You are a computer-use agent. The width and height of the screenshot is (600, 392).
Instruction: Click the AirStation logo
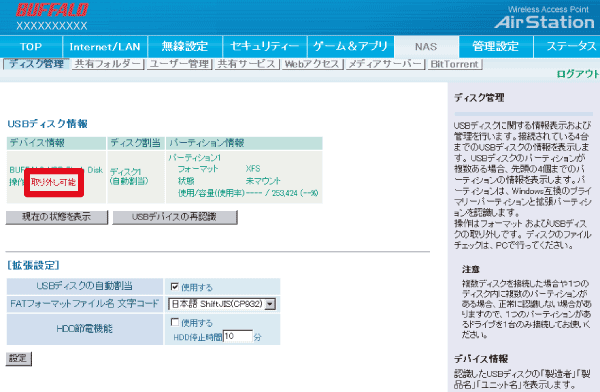coord(544,22)
